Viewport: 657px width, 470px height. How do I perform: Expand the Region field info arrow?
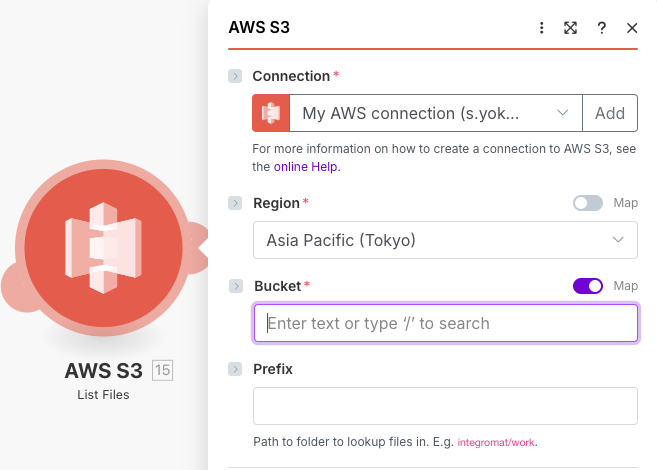pos(236,203)
